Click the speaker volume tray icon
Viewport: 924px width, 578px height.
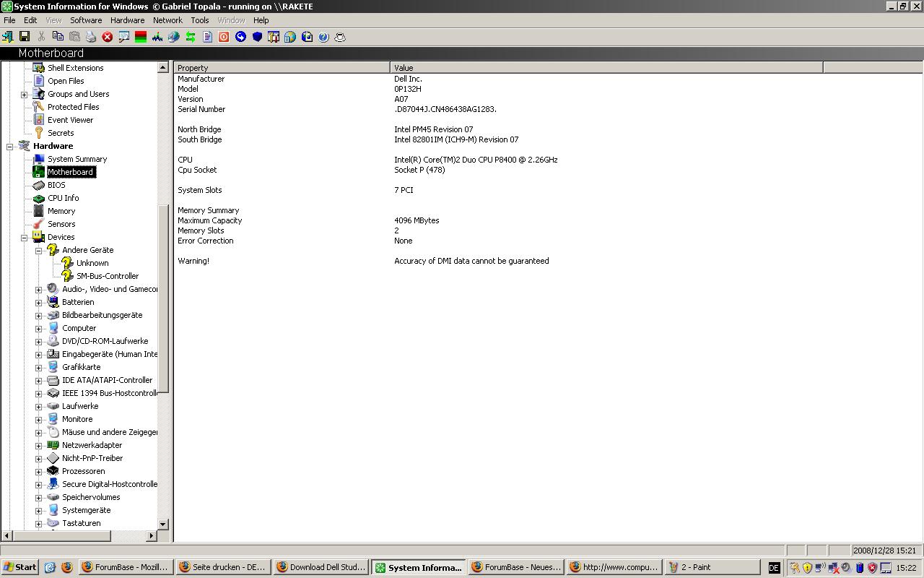tap(846, 568)
